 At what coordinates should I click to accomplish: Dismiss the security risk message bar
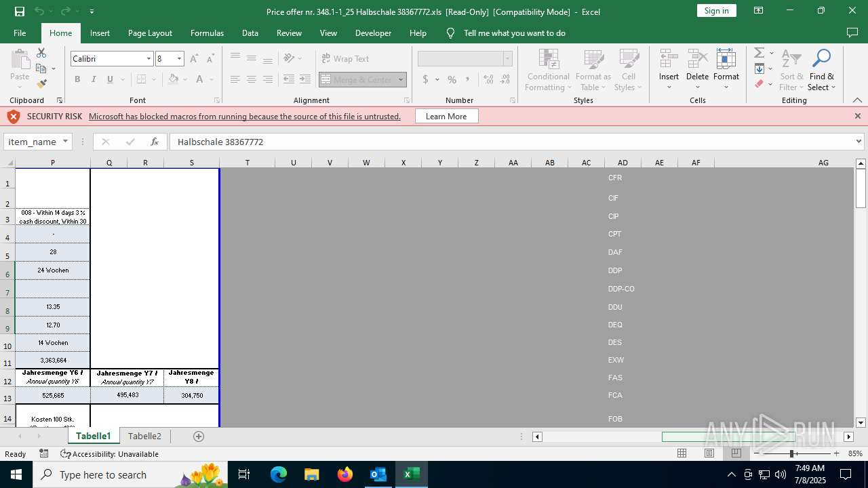coord(858,117)
